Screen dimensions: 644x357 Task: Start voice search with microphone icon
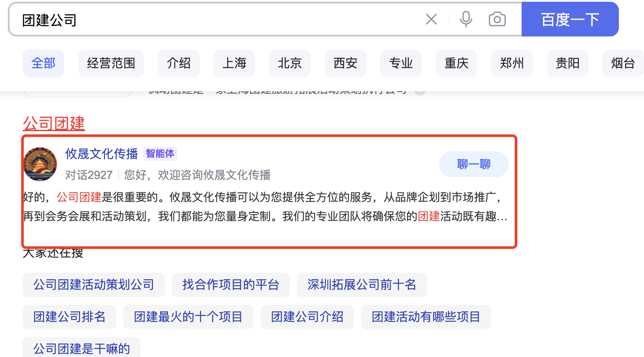[466, 19]
